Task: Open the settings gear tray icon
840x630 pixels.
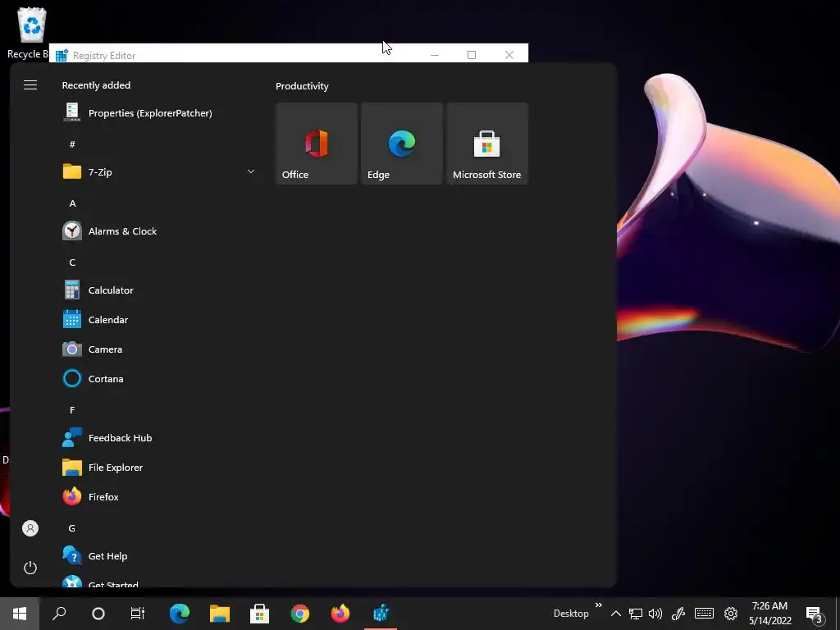Action: click(731, 614)
